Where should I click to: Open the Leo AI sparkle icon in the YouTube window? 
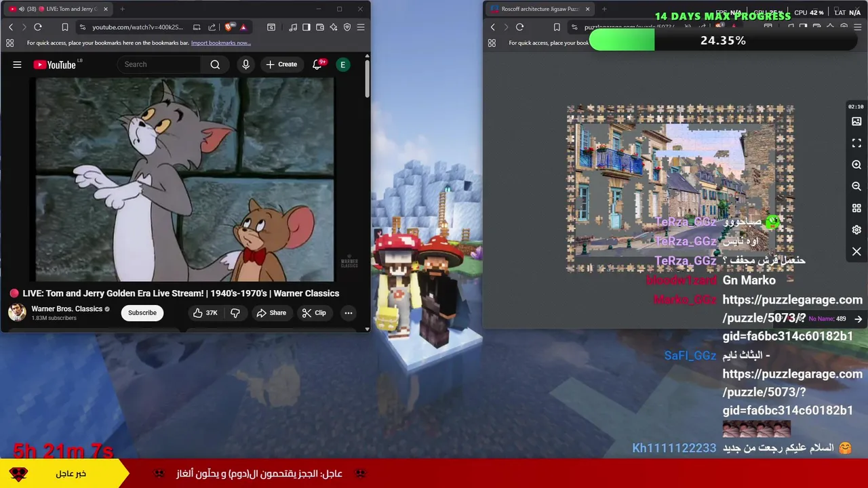pos(334,27)
